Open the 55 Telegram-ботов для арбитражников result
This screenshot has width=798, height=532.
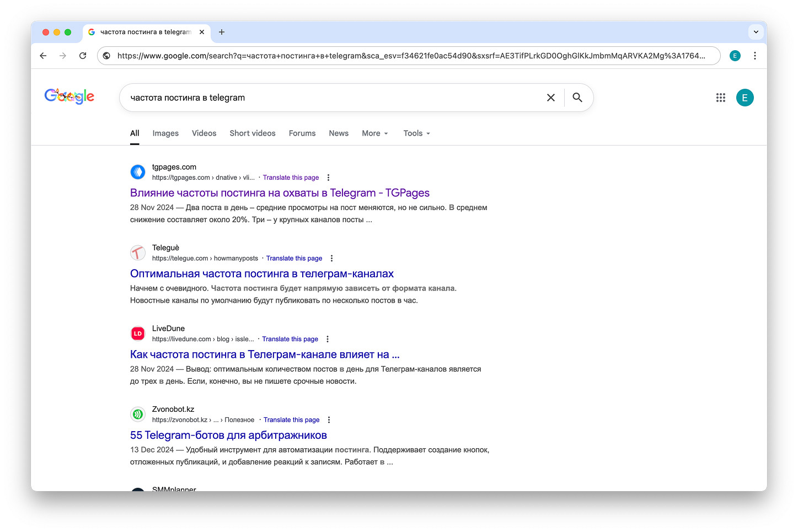point(228,436)
